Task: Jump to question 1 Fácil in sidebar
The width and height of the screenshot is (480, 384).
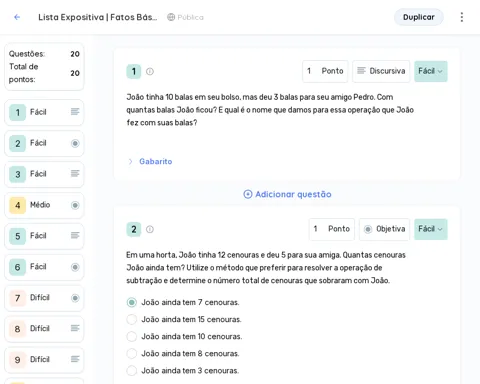Action: click(44, 112)
